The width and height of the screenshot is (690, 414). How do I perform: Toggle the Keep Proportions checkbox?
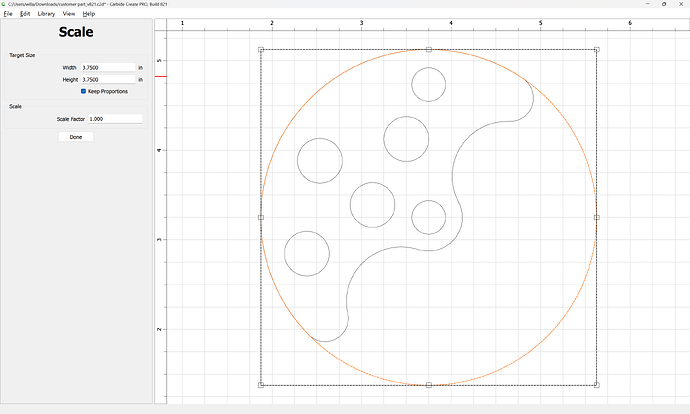click(x=84, y=91)
